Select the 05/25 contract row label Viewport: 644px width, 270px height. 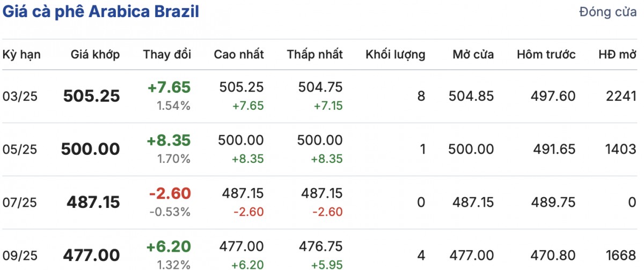(20, 149)
